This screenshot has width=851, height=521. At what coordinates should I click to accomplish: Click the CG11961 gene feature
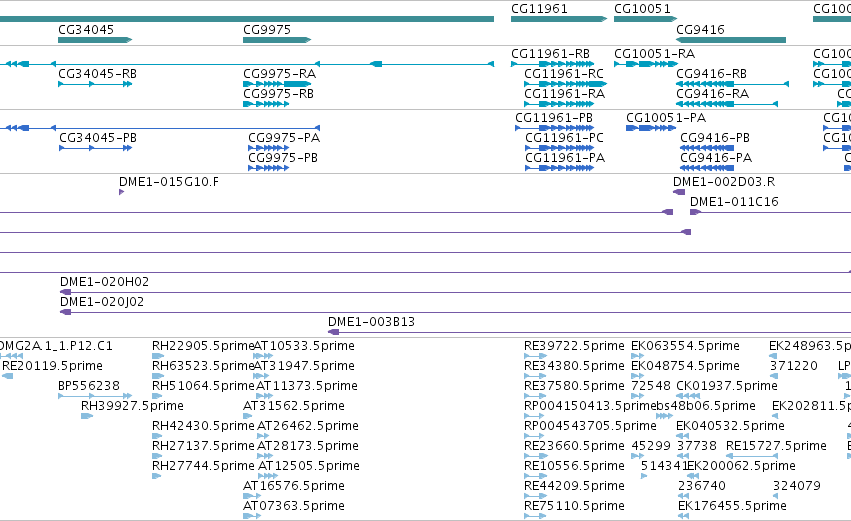[x=559, y=19]
